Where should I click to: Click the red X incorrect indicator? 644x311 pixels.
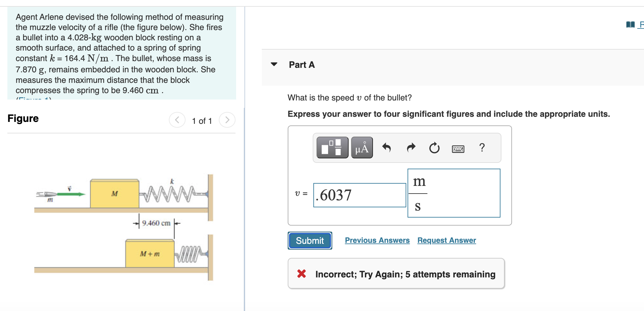pyautogui.click(x=301, y=274)
